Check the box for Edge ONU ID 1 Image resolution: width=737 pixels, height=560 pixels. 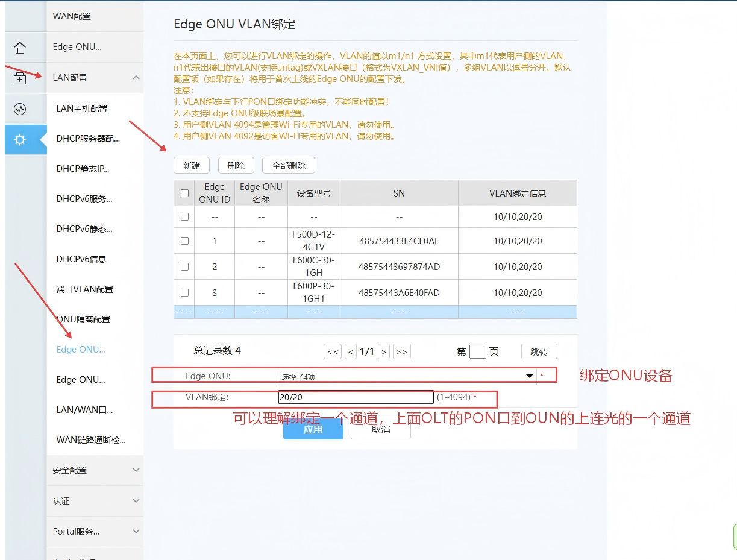coord(184,241)
